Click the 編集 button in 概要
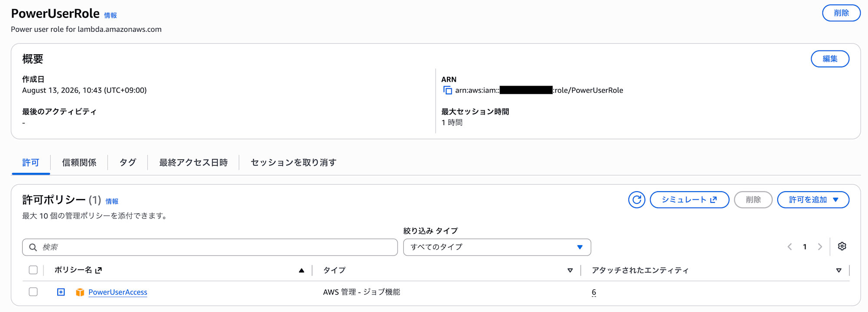The height and width of the screenshot is (312, 868). click(830, 59)
